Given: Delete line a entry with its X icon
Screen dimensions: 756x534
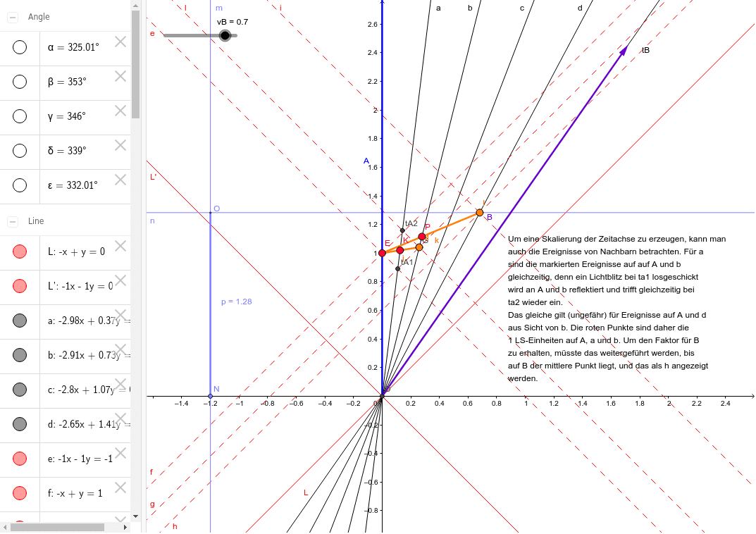Looking at the screenshot, I should pos(120,315).
